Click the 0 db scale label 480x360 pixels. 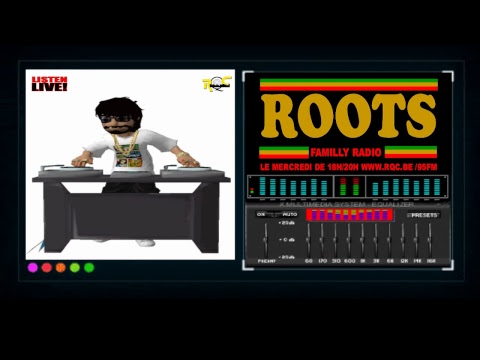(x=287, y=240)
